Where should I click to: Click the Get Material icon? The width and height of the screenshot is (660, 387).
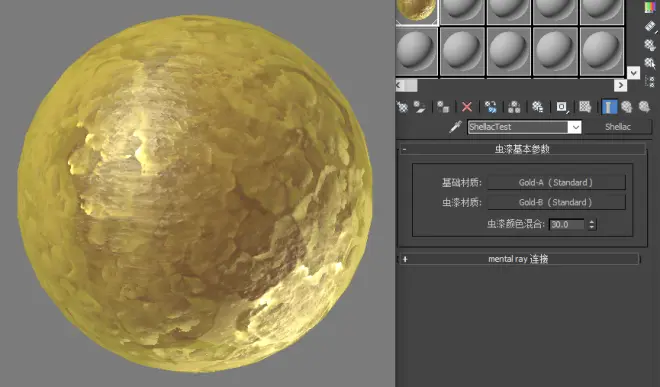pos(402,107)
